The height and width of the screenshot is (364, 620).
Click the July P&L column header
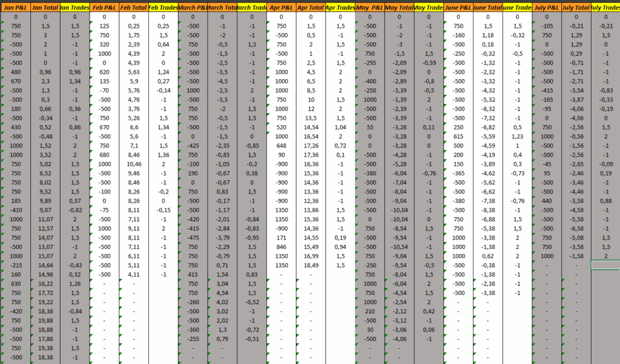pyautogui.click(x=547, y=7)
